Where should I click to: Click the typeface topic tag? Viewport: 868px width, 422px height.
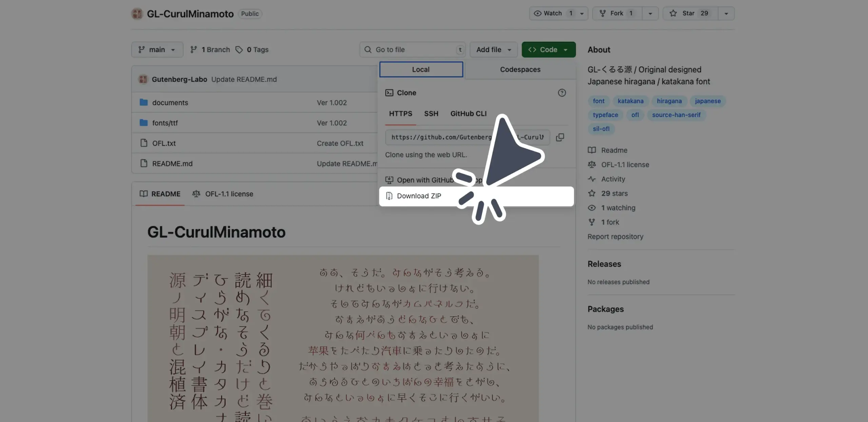(605, 115)
